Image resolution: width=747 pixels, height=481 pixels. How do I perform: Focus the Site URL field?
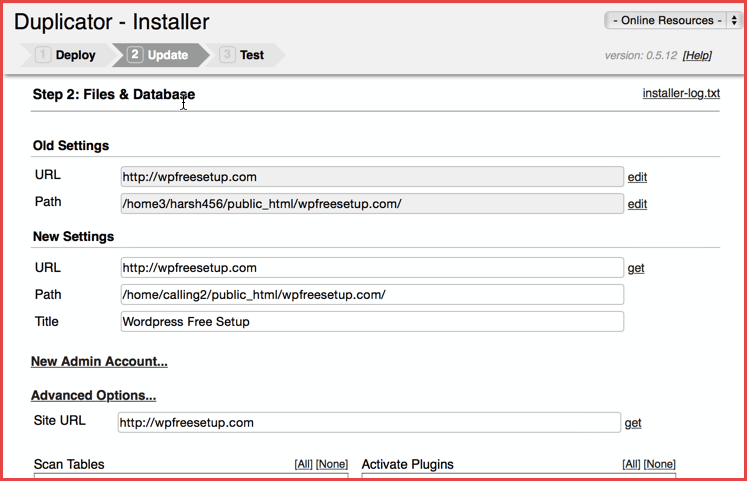pyautogui.click(x=369, y=422)
